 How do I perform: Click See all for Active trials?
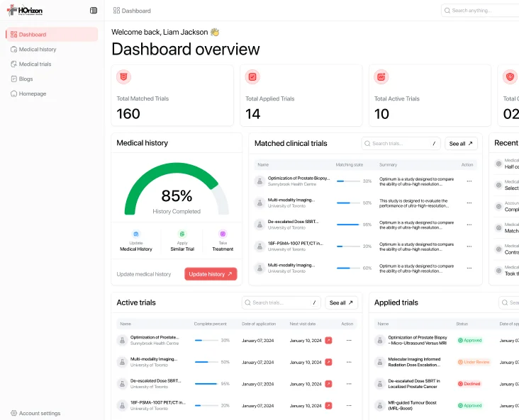click(341, 302)
